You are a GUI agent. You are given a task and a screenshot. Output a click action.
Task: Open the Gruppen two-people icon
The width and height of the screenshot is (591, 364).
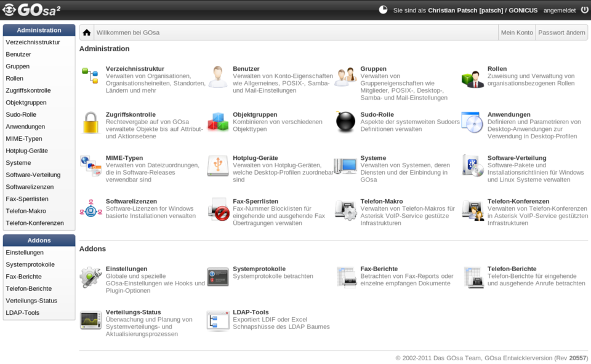pos(345,76)
